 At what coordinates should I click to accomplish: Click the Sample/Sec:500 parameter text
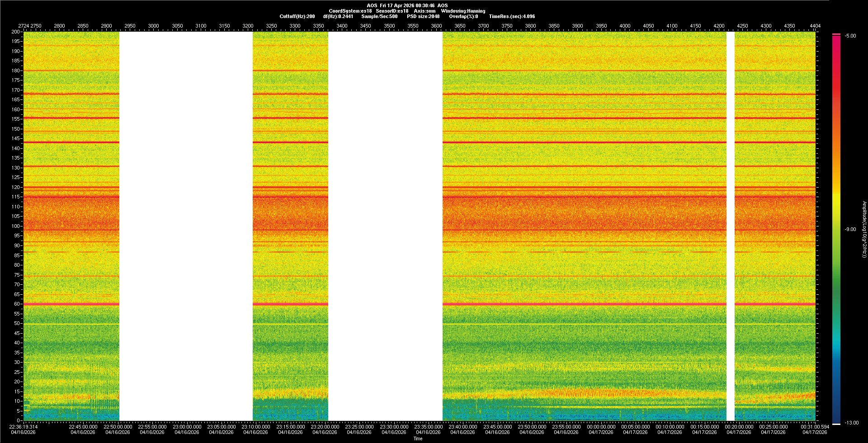click(x=379, y=16)
